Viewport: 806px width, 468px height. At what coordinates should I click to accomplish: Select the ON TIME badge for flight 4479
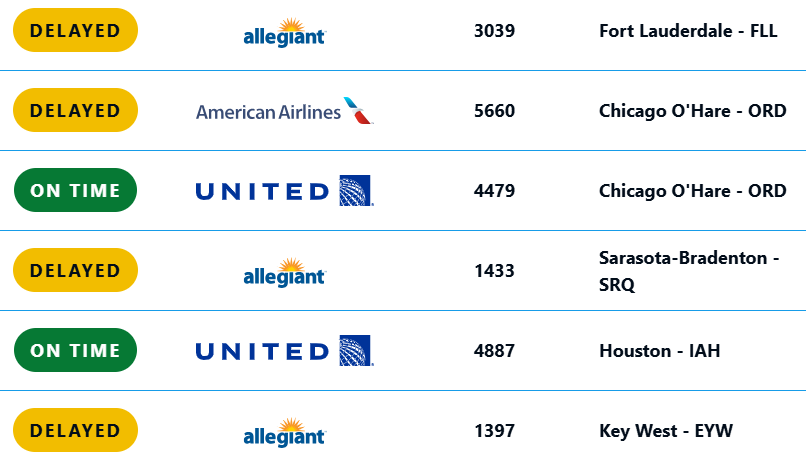(76, 190)
